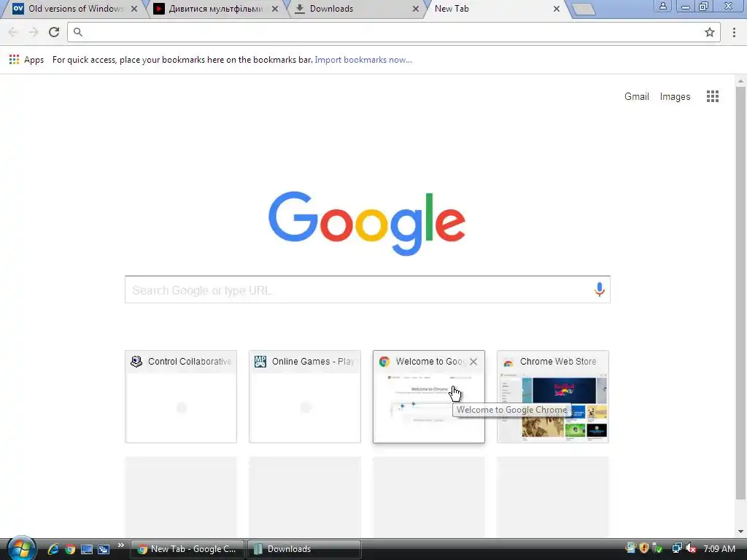747x560 pixels.
Task: Open the Welcome to Google Chrome tile
Action: (x=429, y=397)
